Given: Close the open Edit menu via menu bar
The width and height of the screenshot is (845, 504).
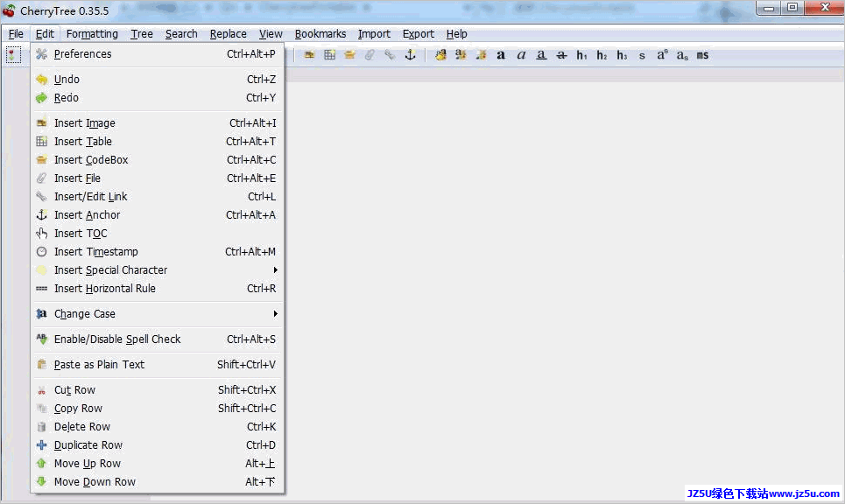Looking at the screenshot, I should coord(45,34).
